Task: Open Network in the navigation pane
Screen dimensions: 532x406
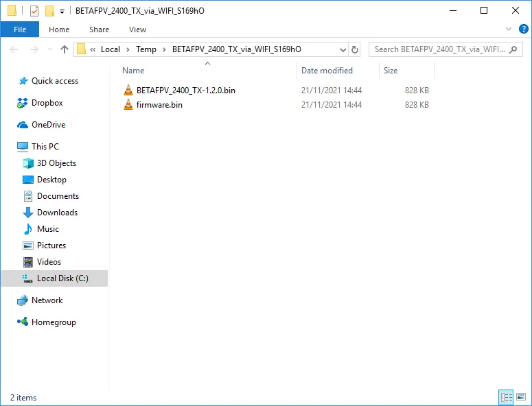Action: (47, 300)
